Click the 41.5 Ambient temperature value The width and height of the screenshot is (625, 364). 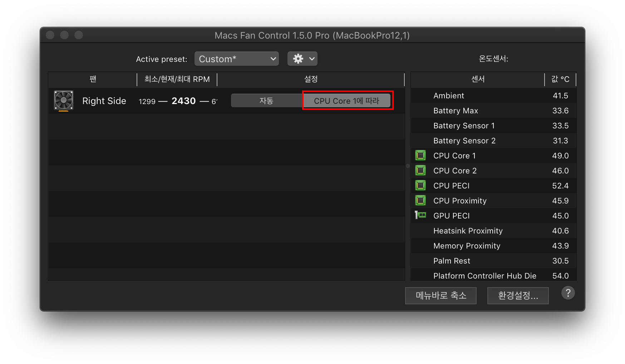point(560,95)
